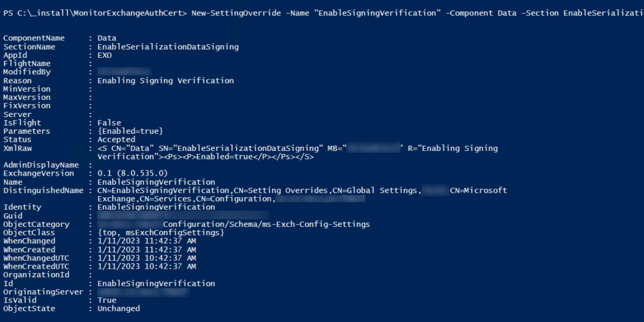
Task: Click the Parameters value {Enabled=true}
Action: tap(130, 131)
